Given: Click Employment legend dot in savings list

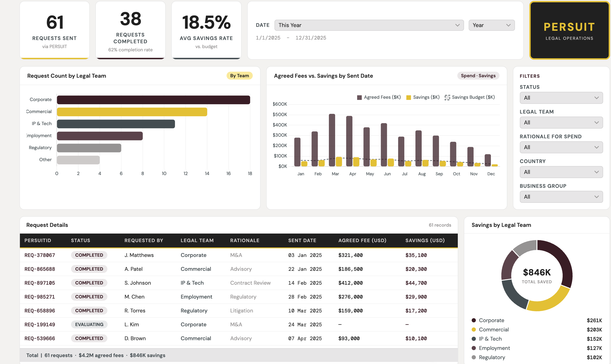Looking at the screenshot, I should (474, 348).
